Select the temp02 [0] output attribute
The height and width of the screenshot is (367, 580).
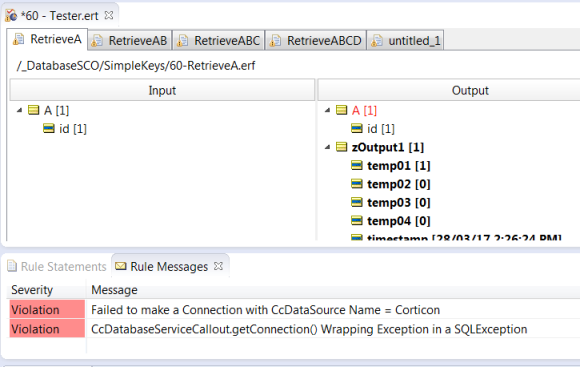(x=398, y=184)
